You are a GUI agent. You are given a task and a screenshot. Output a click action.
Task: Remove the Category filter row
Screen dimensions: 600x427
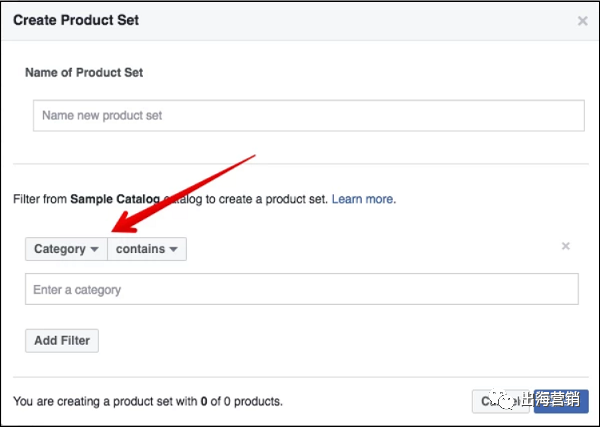pyautogui.click(x=565, y=246)
